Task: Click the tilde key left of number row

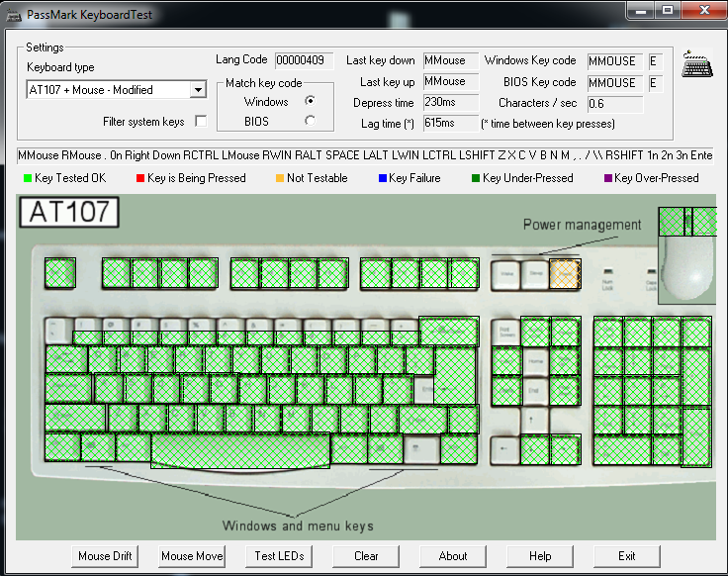Action: point(58,329)
